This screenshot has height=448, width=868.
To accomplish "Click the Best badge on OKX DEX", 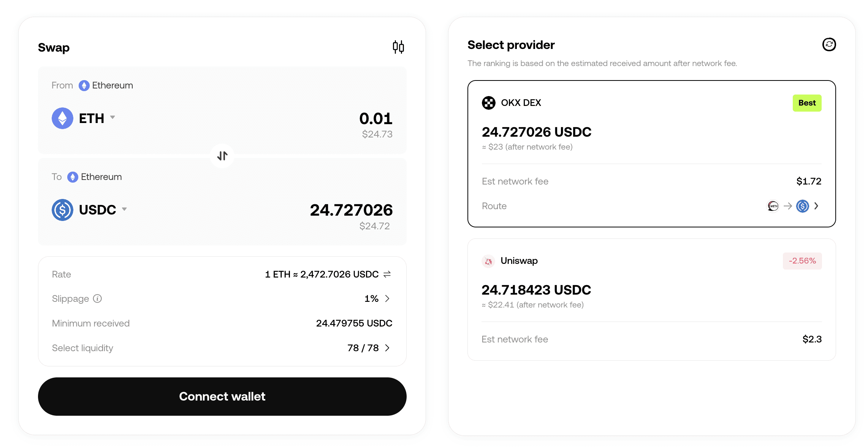I will point(807,103).
